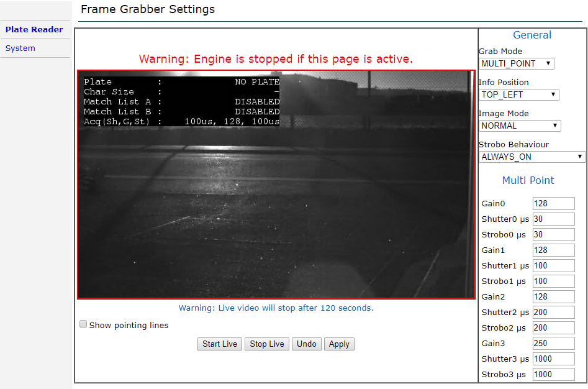Open the Plate Reader menu item
The width and height of the screenshot is (588, 389).
[34, 29]
